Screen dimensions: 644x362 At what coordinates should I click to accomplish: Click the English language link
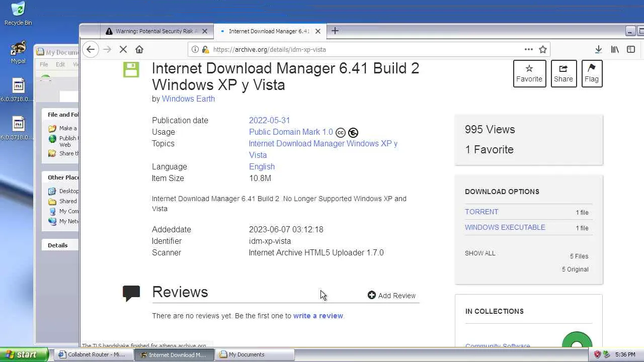262,166
